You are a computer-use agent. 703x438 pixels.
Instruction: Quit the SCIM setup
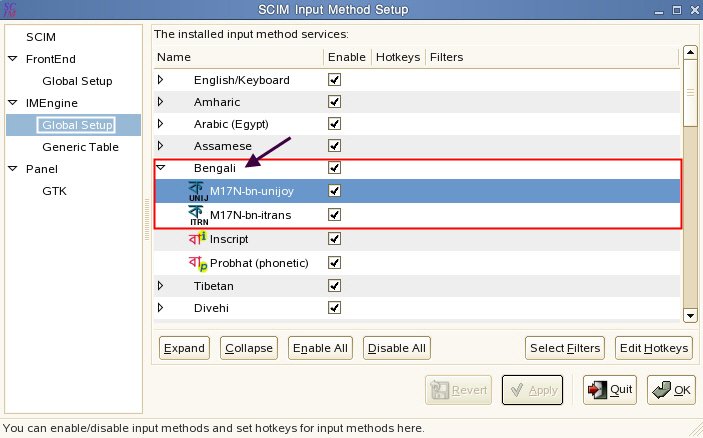point(610,390)
